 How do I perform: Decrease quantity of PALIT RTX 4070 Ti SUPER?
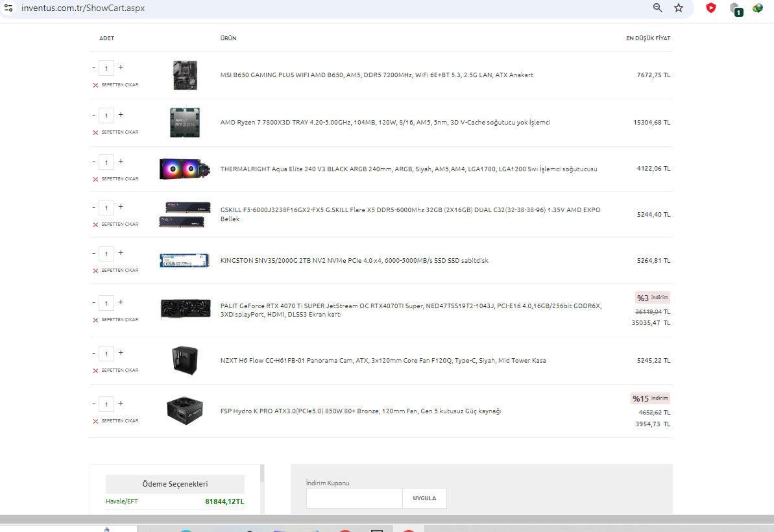click(x=94, y=302)
